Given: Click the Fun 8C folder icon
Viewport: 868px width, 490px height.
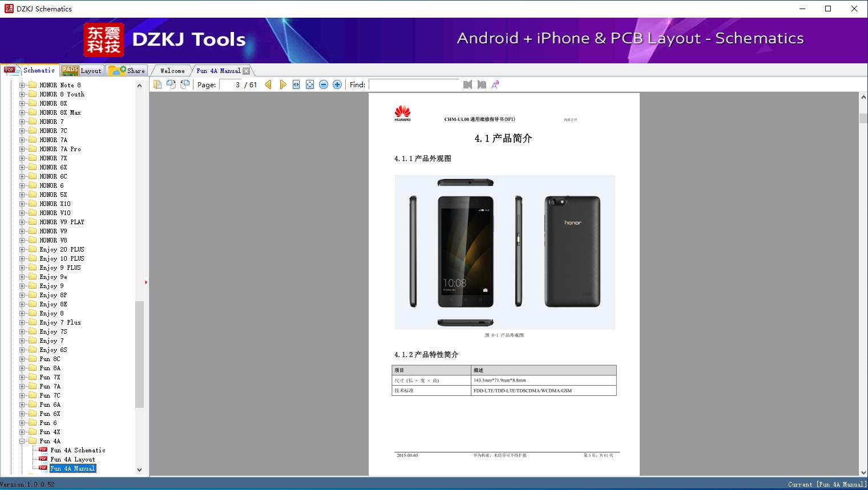Looking at the screenshot, I should 33,359.
